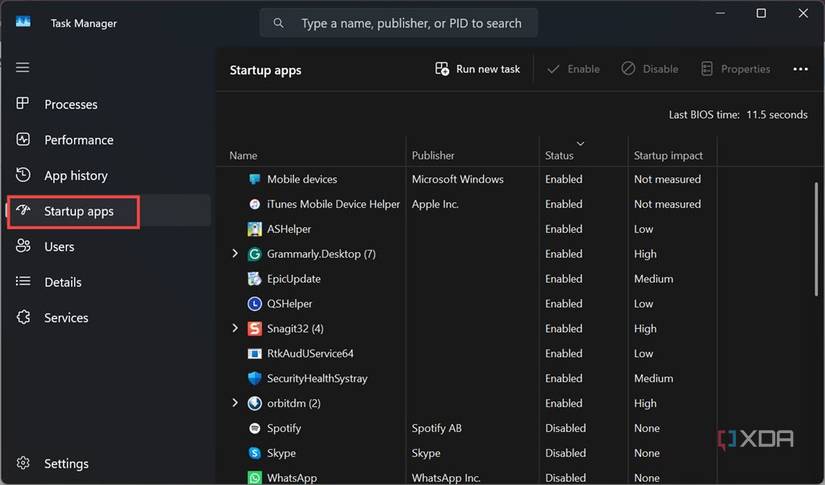Open the Performance page icon

coord(23,140)
